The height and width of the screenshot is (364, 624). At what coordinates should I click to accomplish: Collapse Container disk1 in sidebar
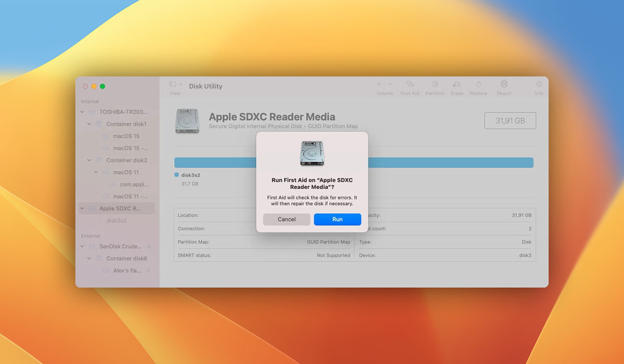pos(89,124)
